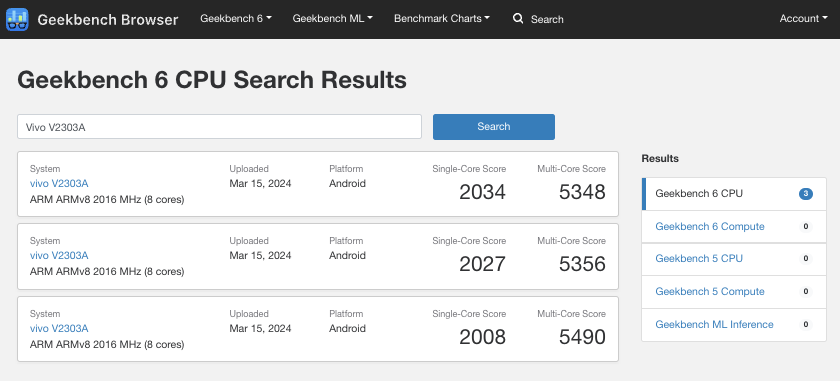Open the Geekbench 6 dropdown menu
The height and width of the screenshot is (381, 840).
(x=236, y=18)
